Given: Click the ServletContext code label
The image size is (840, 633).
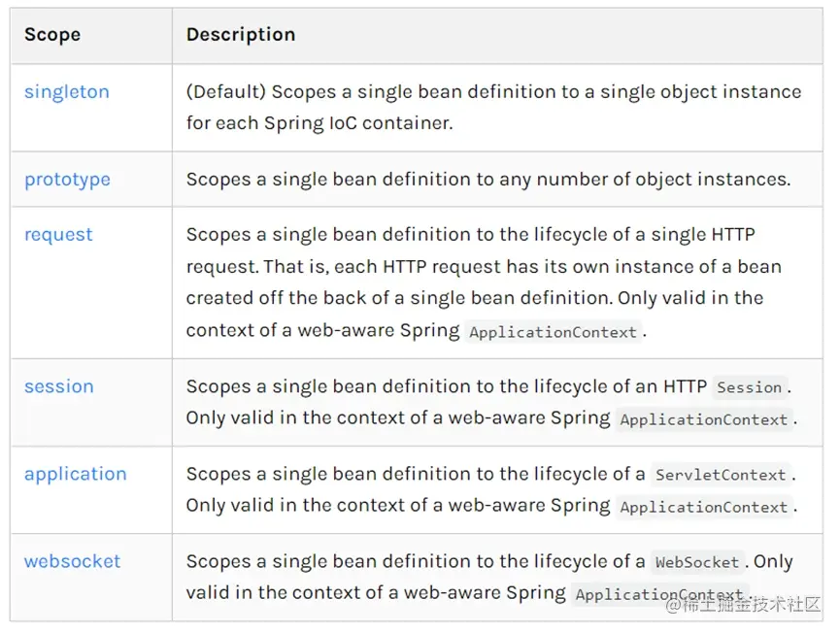Looking at the screenshot, I should 721,475.
